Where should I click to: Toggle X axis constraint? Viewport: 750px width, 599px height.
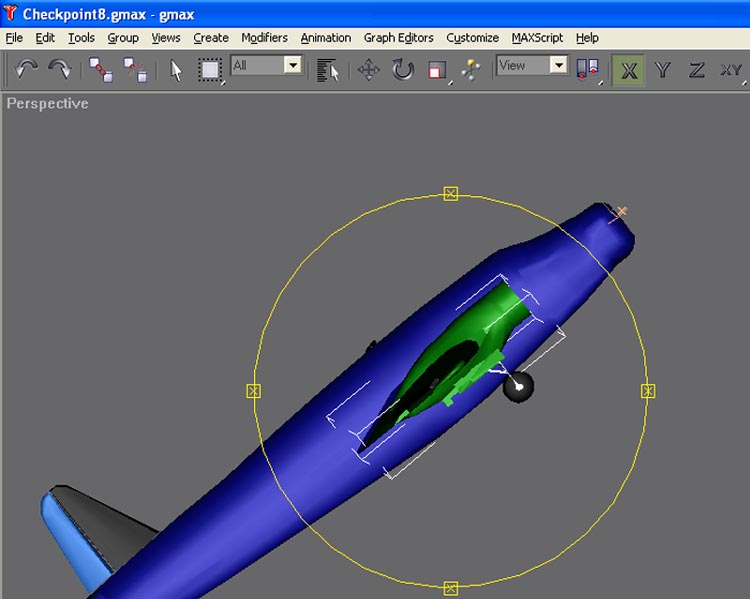tap(628, 70)
